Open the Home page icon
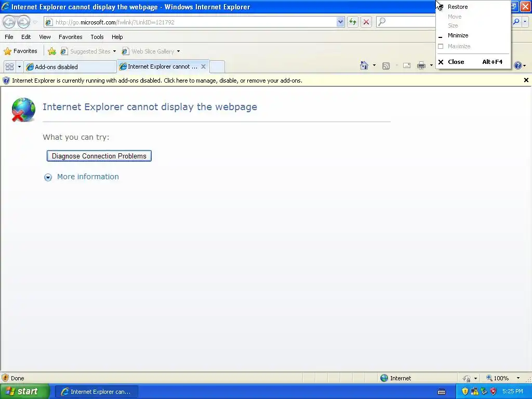Image resolution: width=532 pixels, height=399 pixels. (364, 65)
